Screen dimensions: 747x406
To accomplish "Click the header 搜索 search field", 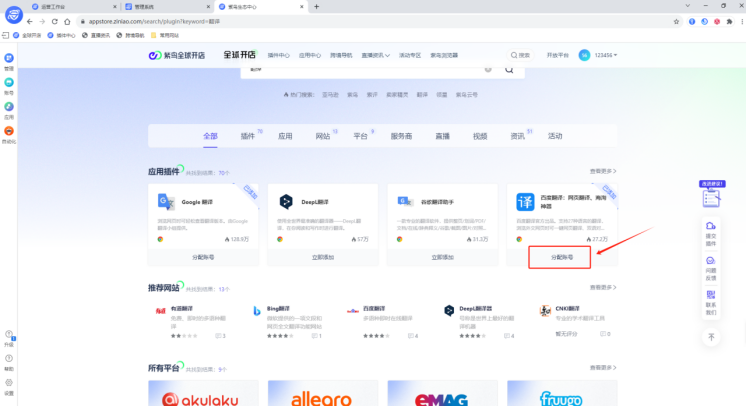I will (x=520, y=55).
